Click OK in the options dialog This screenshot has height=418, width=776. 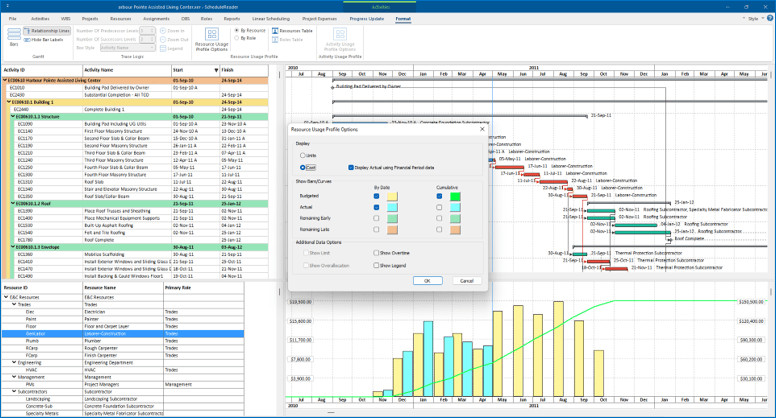tap(427, 280)
